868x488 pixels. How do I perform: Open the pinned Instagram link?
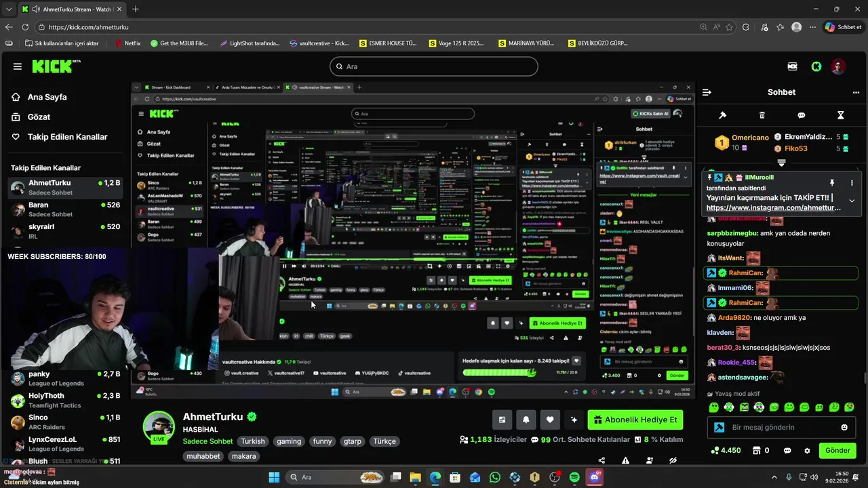[x=774, y=207]
